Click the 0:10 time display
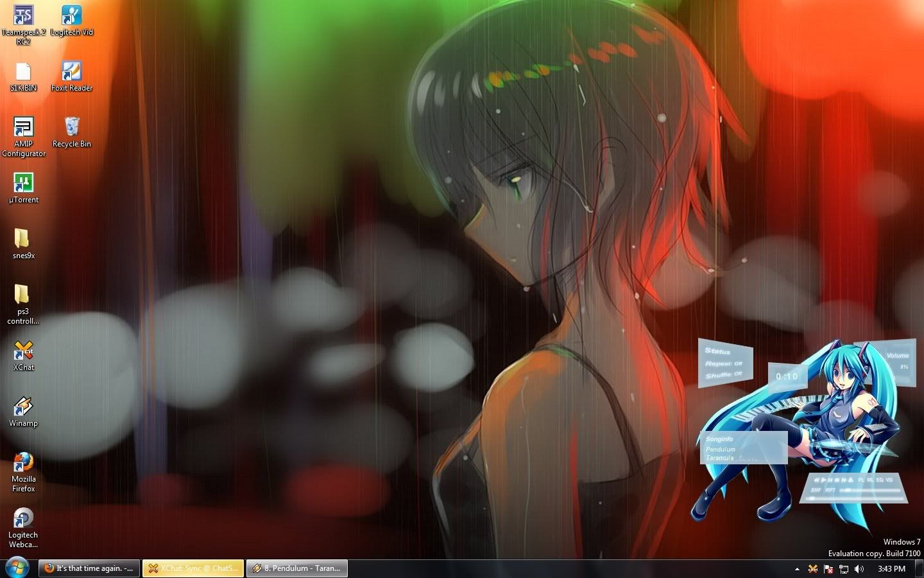The width and height of the screenshot is (924, 578). (x=787, y=376)
